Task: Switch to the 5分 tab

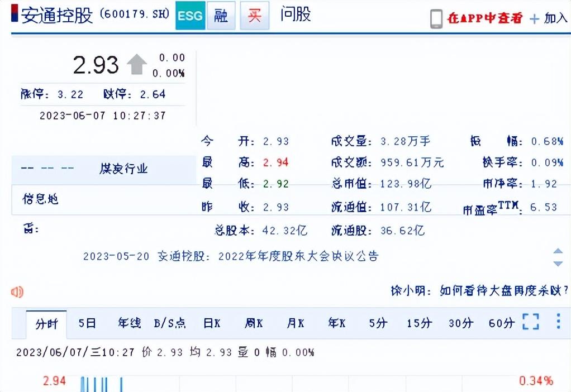Action: click(378, 323)
